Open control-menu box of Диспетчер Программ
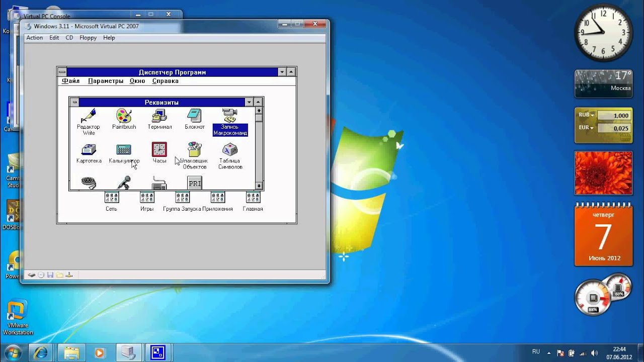 click(62, 72)
